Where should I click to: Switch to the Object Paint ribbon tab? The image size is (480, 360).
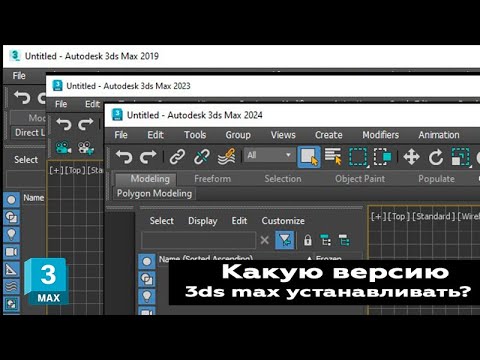click(x=360, y=179)
